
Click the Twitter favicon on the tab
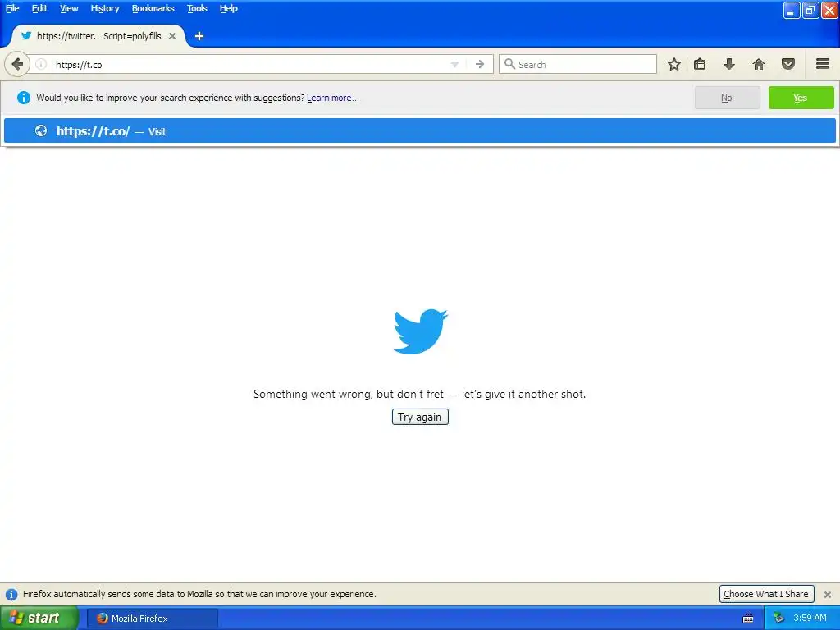coord(25,36)
